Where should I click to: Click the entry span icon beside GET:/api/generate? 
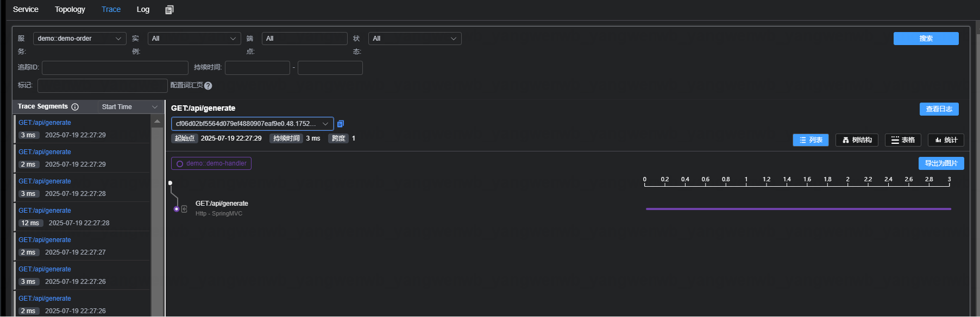click(x=184, y=209)
